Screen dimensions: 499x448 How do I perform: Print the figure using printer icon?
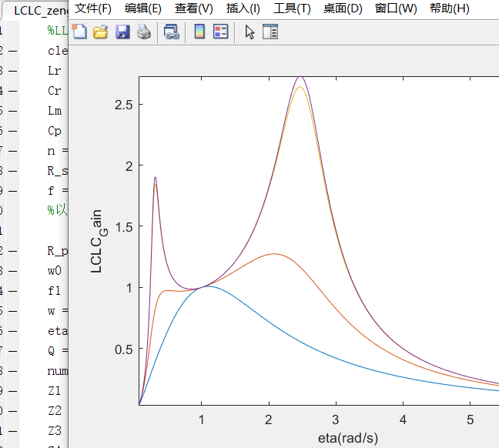[x=143, y=32]
